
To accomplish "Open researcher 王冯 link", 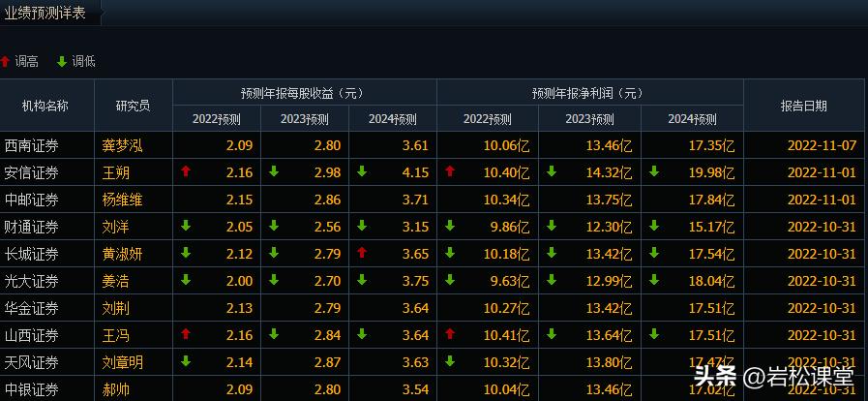I will (116, 336).
